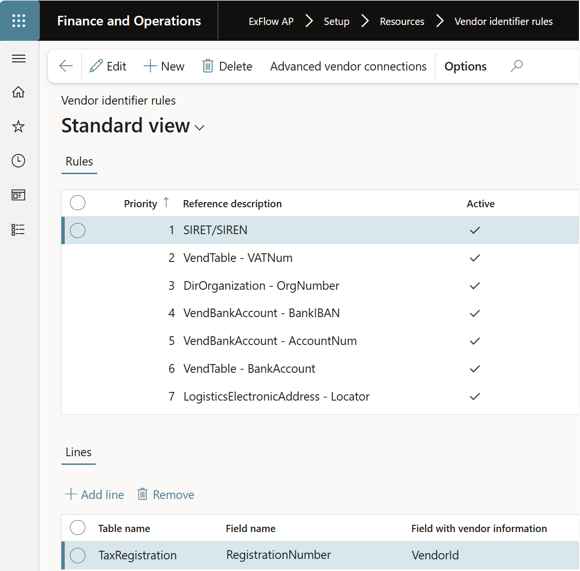Click the TaxRegistration table name cell

[x=138, y=555]
